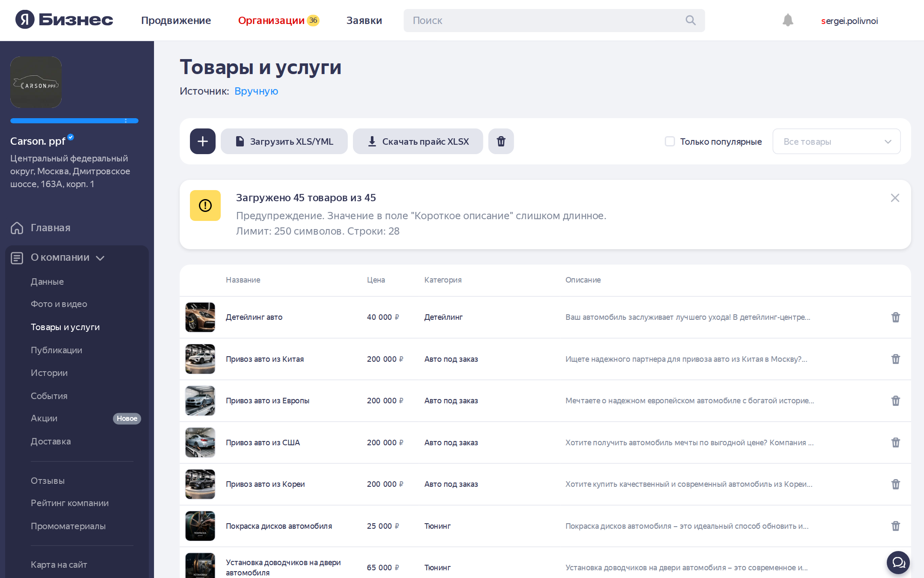Open Истории in sidebar
The image size is (924, 578).
(49, 373)
